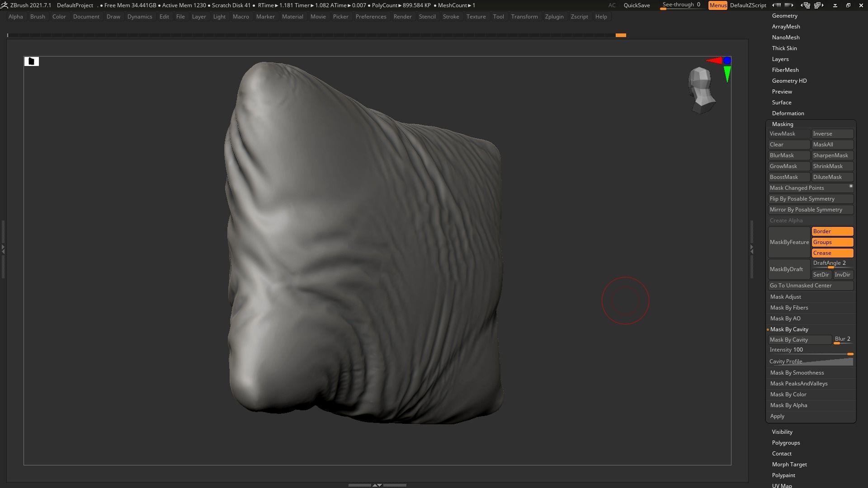Click the red X-axis cone of the gizmo
The height and width of the screenshot is (488, 868).
click(x=714, y=61)
